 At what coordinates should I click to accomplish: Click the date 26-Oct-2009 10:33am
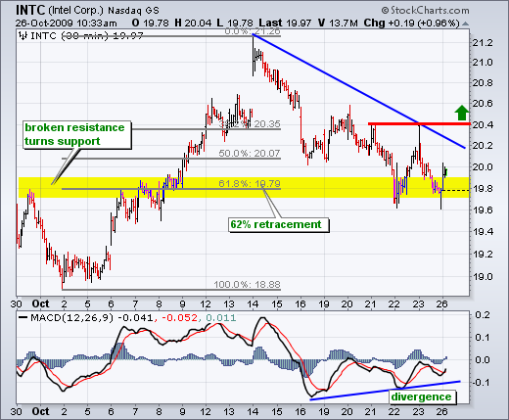66,23
